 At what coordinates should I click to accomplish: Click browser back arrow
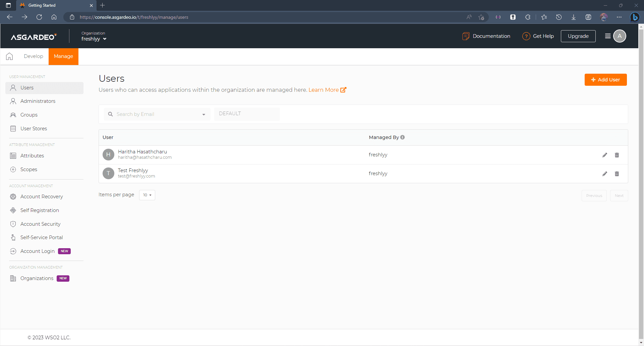10,17
